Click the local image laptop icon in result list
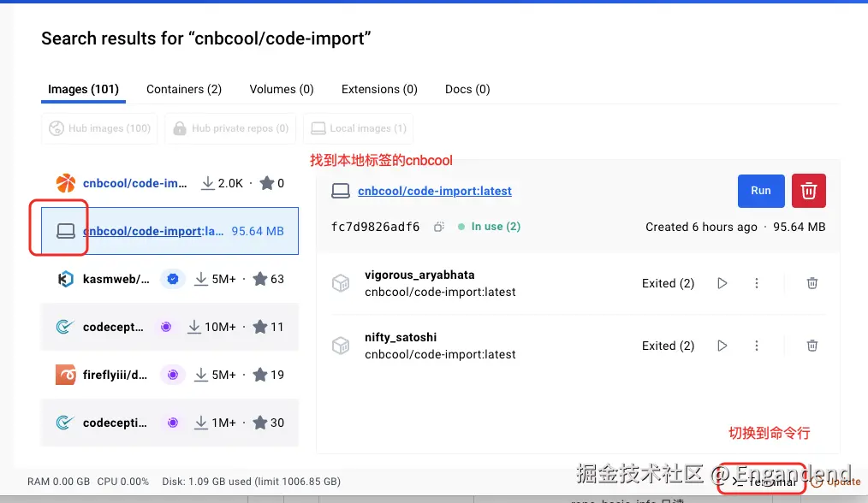 click(66, 231)
